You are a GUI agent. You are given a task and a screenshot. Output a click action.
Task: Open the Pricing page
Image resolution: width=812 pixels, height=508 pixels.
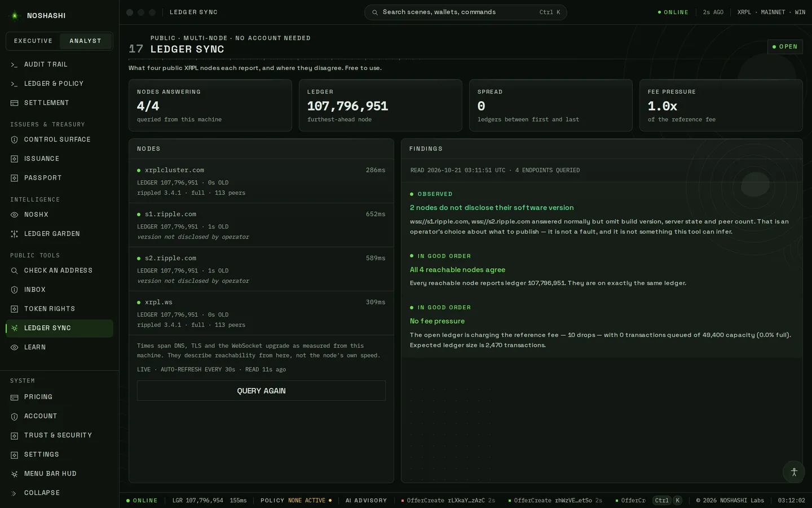[x=59, y=397]
